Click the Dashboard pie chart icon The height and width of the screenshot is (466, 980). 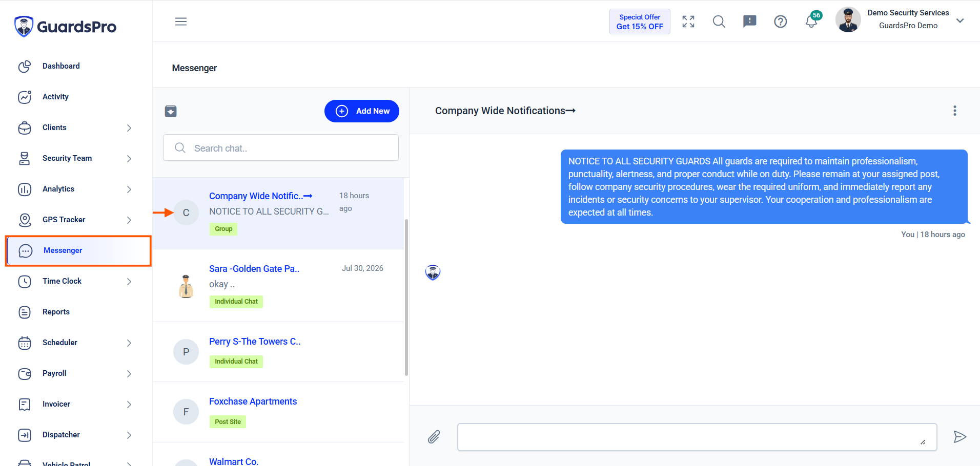[x=25, y=66]
